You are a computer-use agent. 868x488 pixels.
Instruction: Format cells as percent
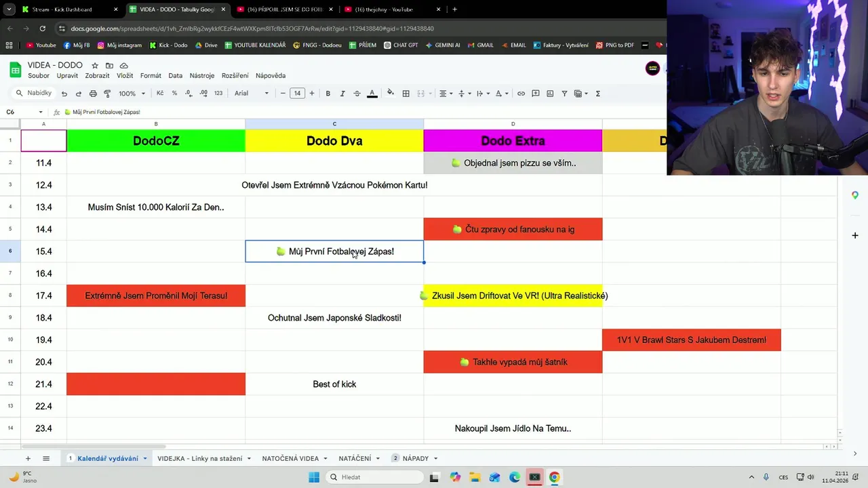coord(174,94)
